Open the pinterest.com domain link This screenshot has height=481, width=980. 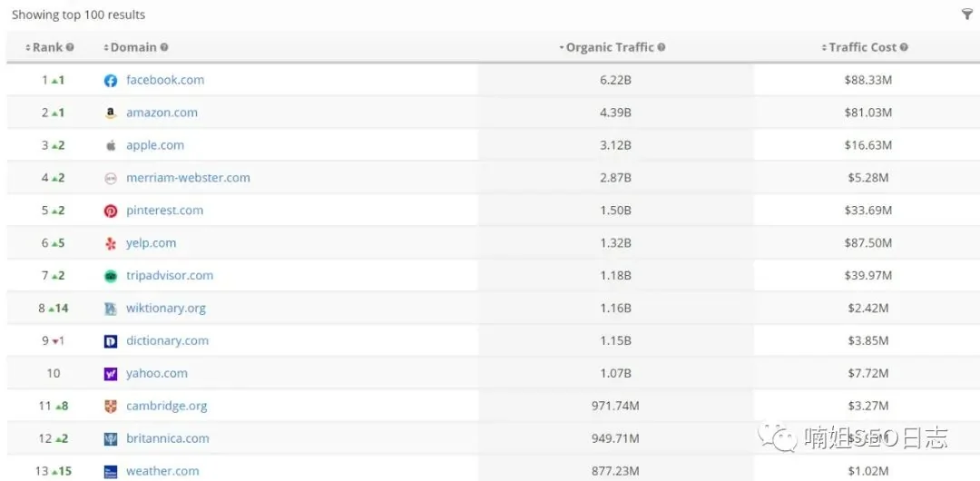(164, 211)
